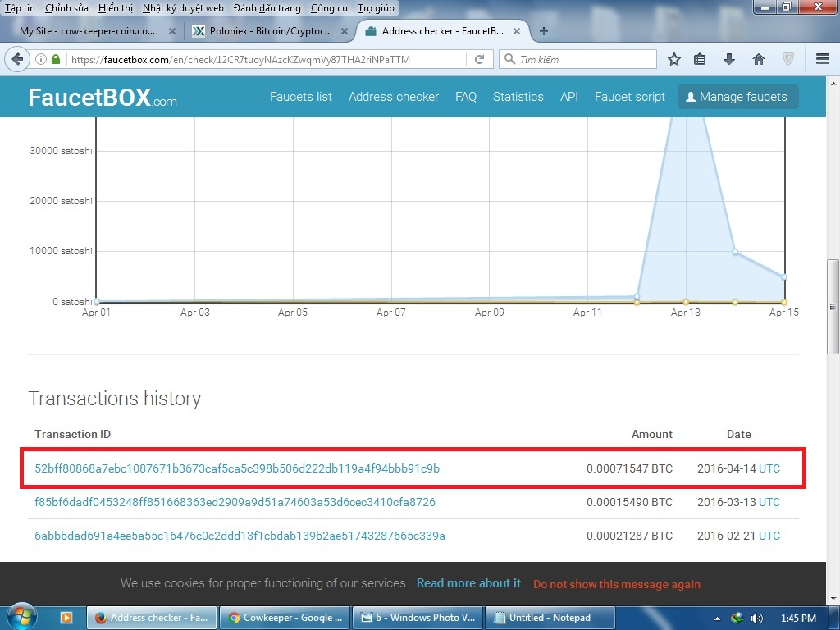
Task: Click Address checker Firefox taskbar button
Action: tap(152, 618)
